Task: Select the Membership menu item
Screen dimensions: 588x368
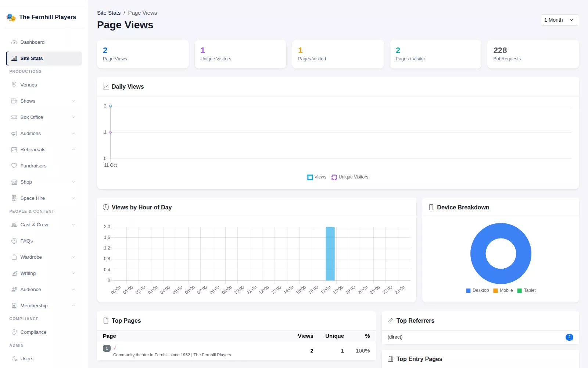Action: tap(44, 306)
